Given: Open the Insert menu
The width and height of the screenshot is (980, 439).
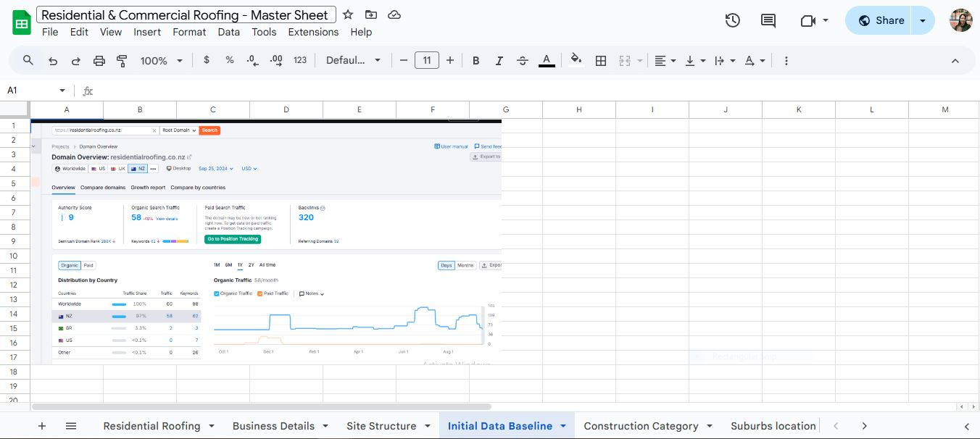Looking at the screenshot, I should (x=147, y=32).
